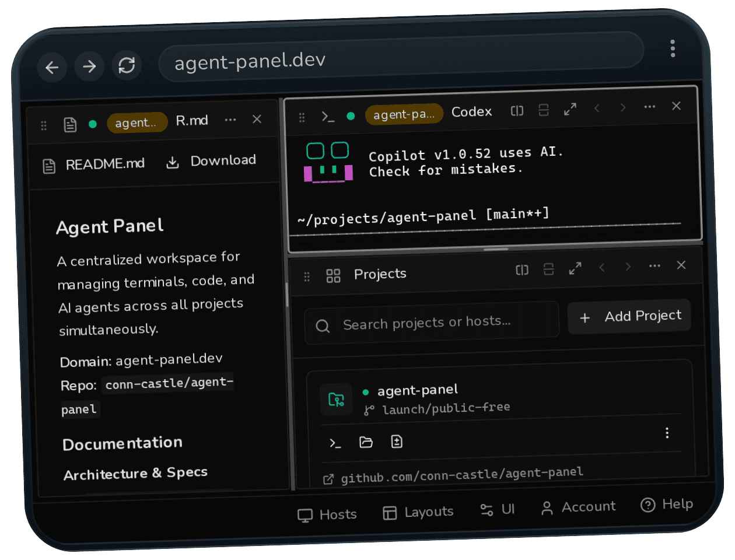Go to previous tab in Projects panel
The width and height of the screenshot is (735, 560).
pyautogui.click(x=602, y=267)
